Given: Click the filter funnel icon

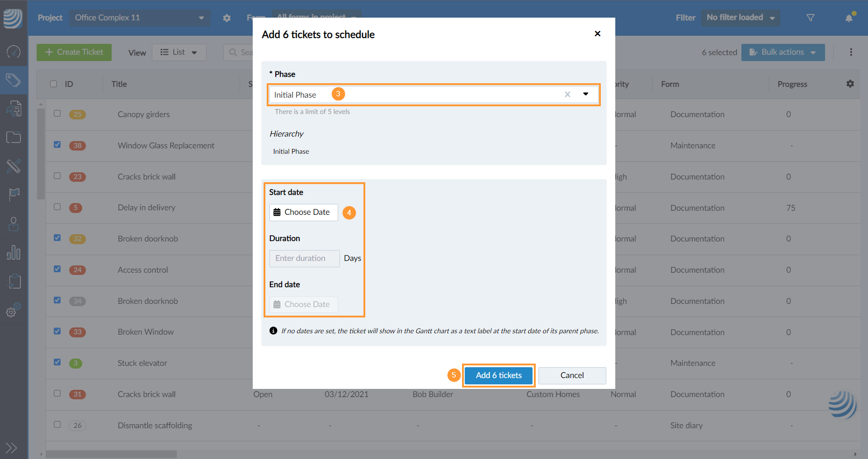Looking at the screenshot, I should pos(811,18).
